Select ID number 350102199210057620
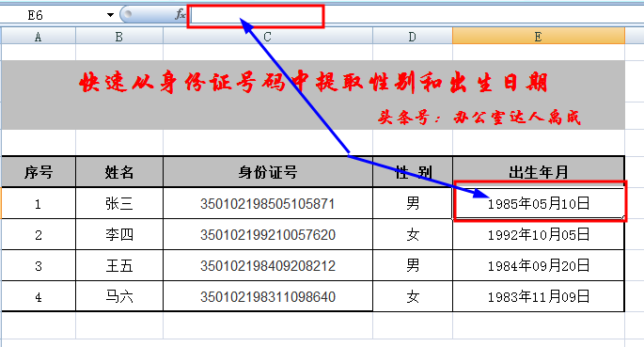Viewport: 644px width, 347px height. (268, 234)
